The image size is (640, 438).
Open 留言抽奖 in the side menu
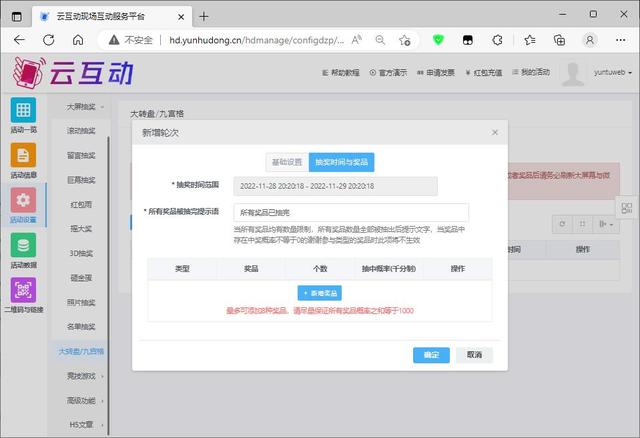(x=81, y=155)
